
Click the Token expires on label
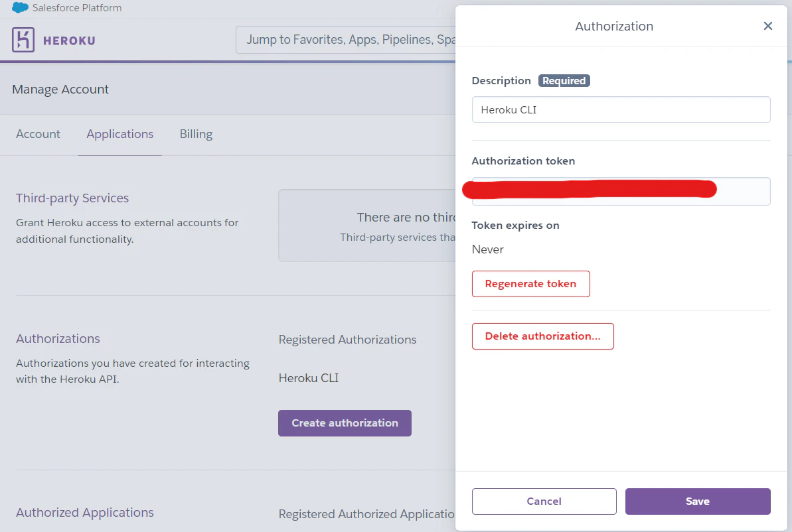coord(515,225)
